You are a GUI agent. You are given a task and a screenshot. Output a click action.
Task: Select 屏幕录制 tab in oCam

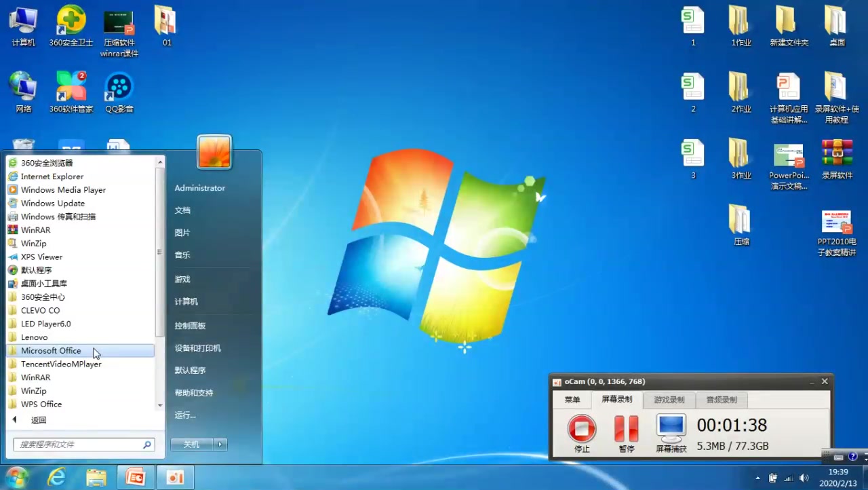click(x=616, y=400)
